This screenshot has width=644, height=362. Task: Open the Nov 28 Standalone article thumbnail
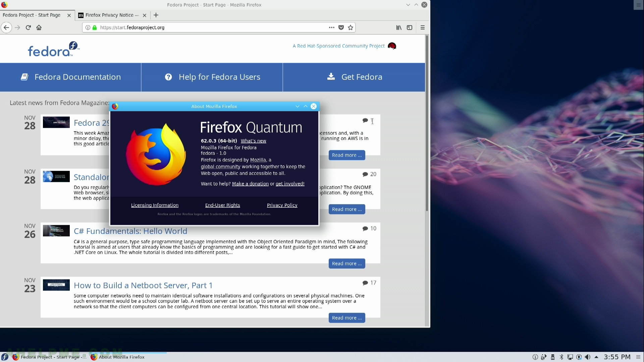56,176
